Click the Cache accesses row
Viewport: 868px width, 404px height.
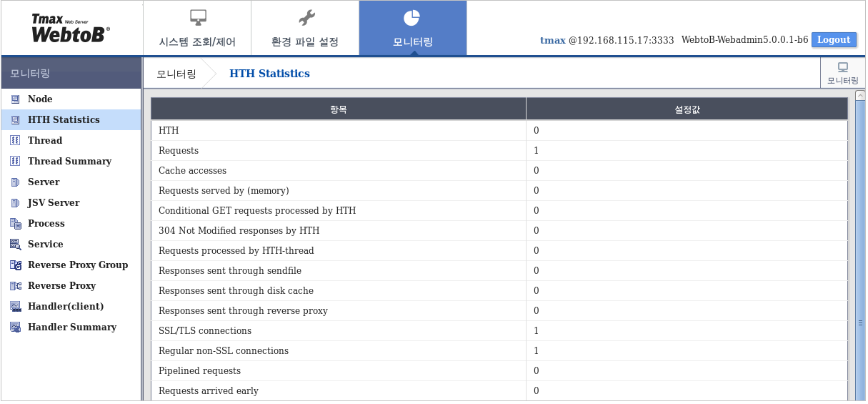coord(499,171)
